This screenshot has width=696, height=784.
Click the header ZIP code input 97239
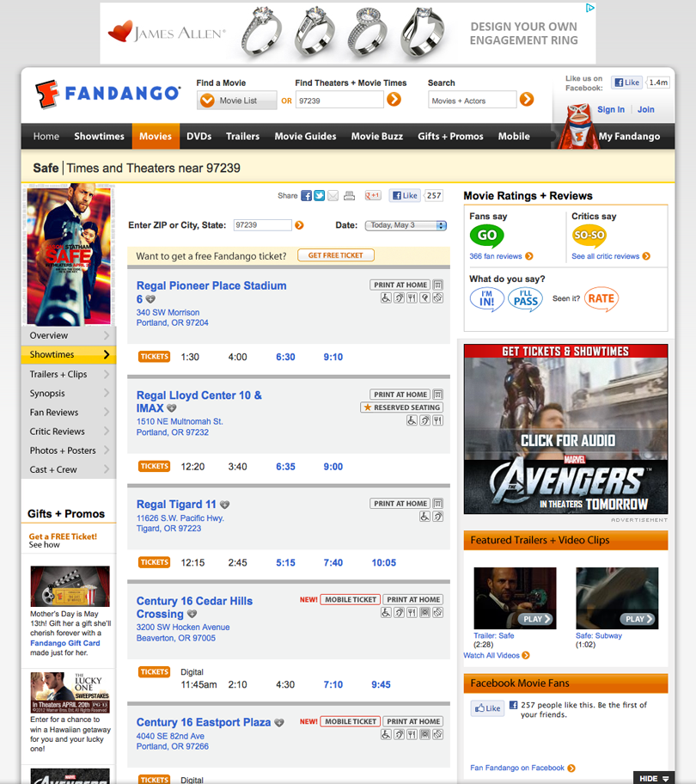[x=339, y=101]
